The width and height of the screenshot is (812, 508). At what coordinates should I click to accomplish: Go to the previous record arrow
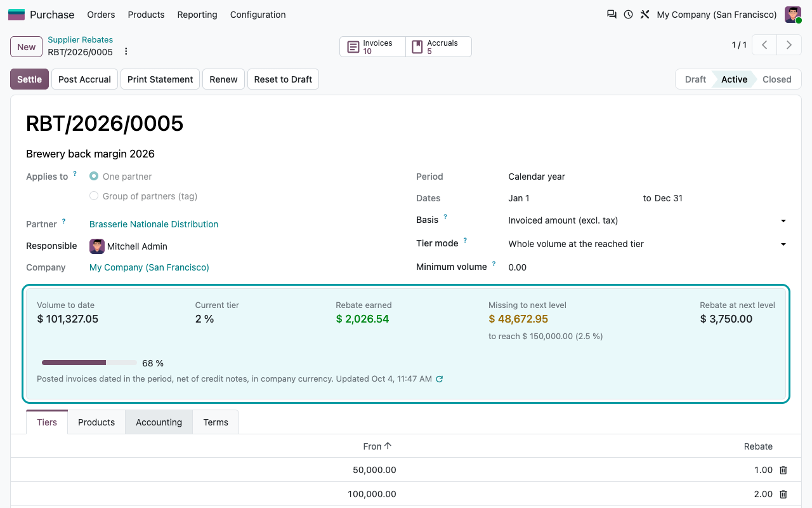(765, 45)
